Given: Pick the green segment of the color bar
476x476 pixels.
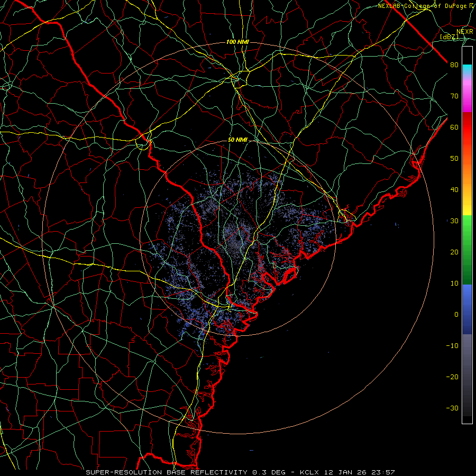Looking at the screenshot, I should tap(467, 250).
